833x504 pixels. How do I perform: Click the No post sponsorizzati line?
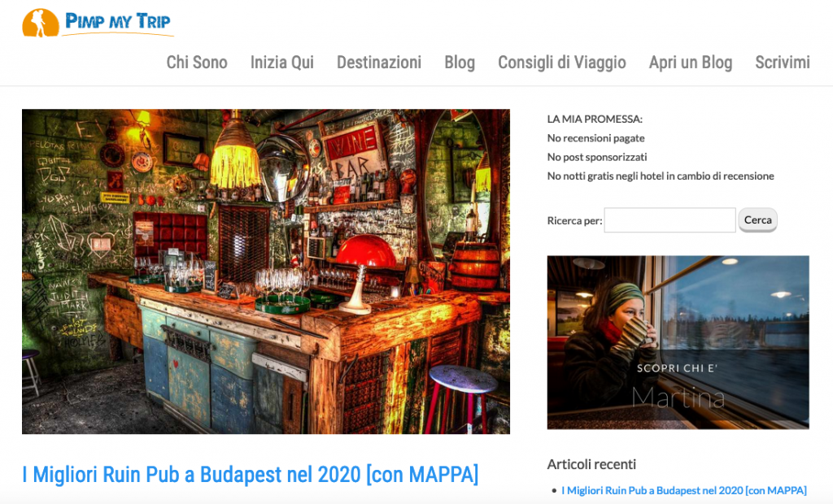click(596, 157)
